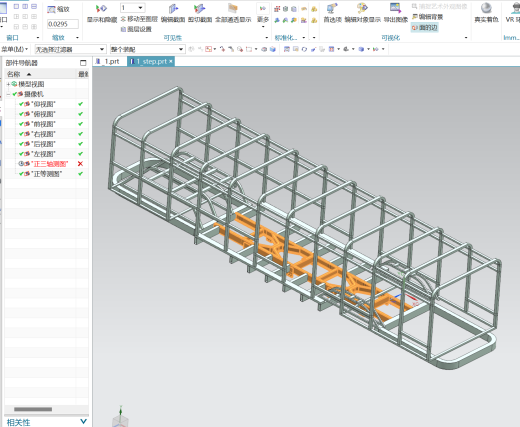520x427 pixels.
Task: Click 移动至图层 (Move to Layer)
Action: pyautogui.click(x=139, y=19)
